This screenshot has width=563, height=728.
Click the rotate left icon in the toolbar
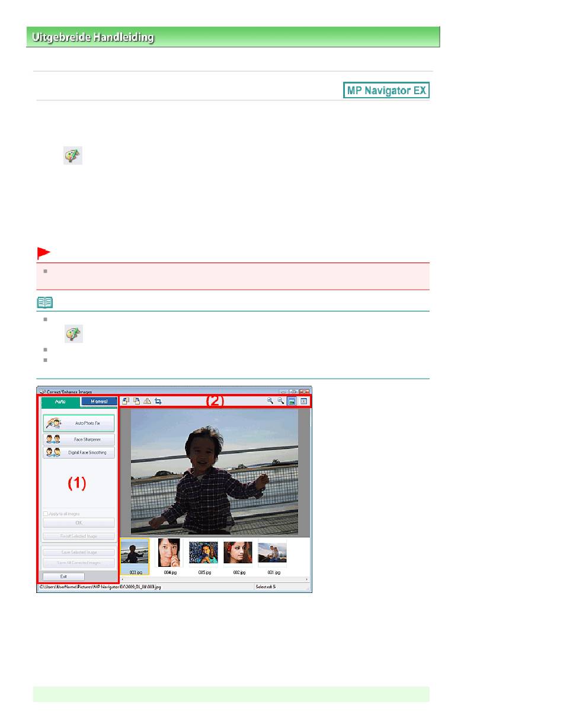[x=126, y=401]
